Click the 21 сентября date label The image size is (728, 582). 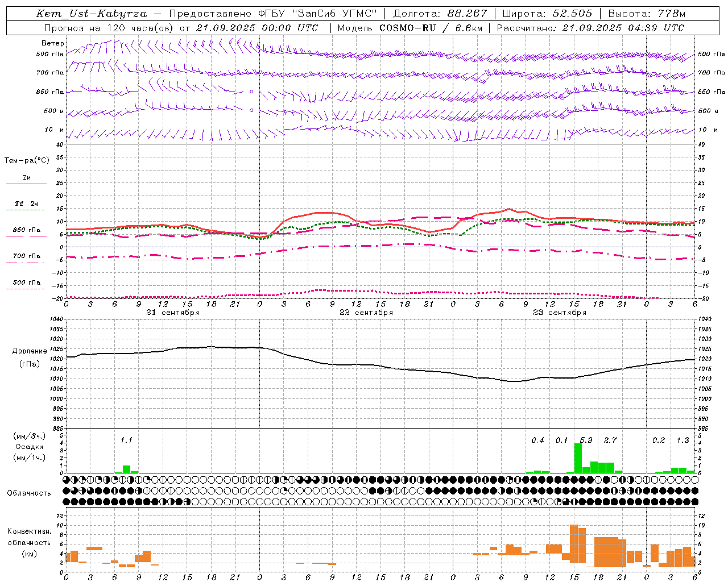tap(172, 313)
